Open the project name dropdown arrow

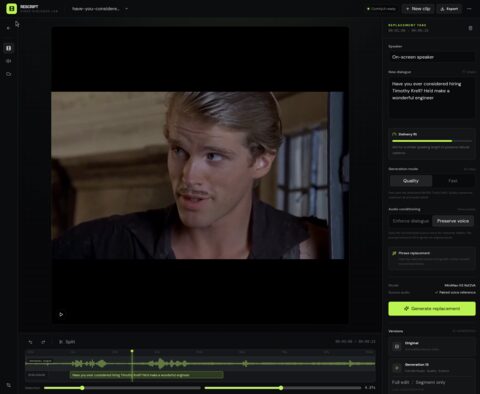pyautogui.click(x=126, y=9)
